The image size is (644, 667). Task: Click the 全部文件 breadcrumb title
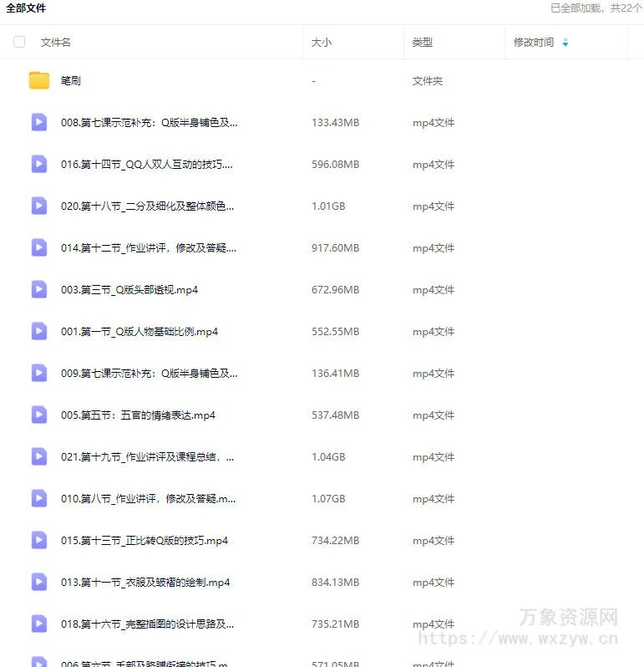(26, 8)
